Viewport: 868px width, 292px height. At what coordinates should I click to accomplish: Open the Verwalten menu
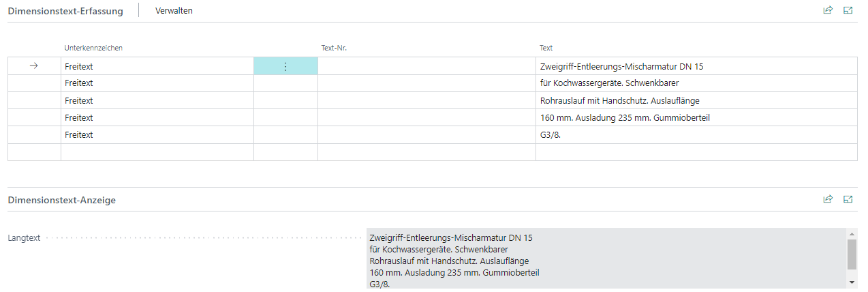174,10
